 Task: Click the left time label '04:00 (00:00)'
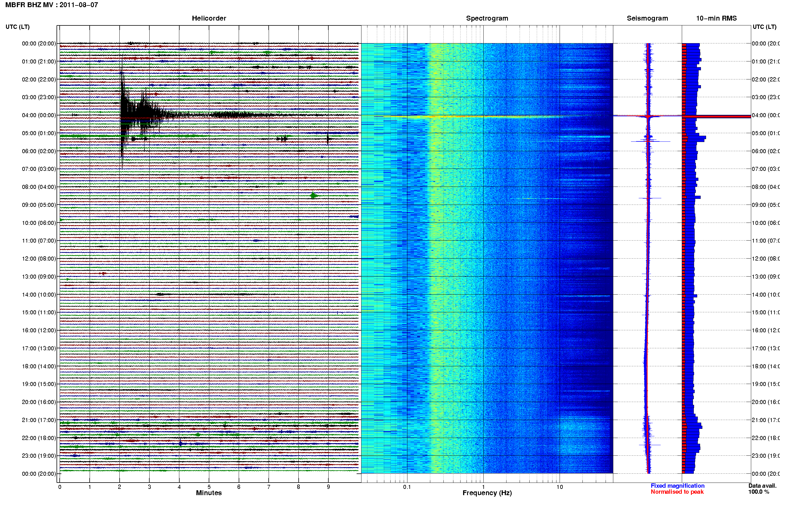pos(39,115)
